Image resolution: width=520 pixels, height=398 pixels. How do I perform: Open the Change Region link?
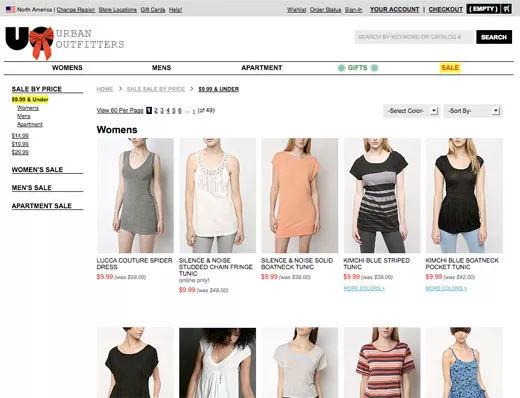76,10
